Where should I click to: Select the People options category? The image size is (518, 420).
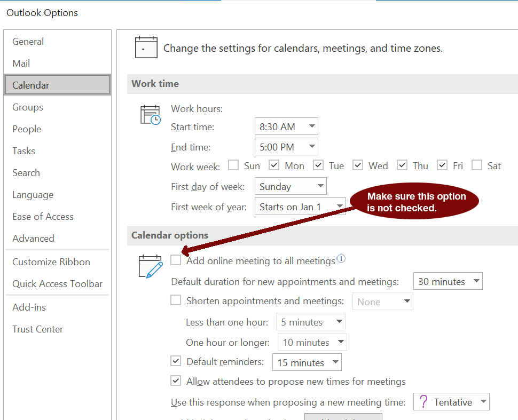pos(58,129)
